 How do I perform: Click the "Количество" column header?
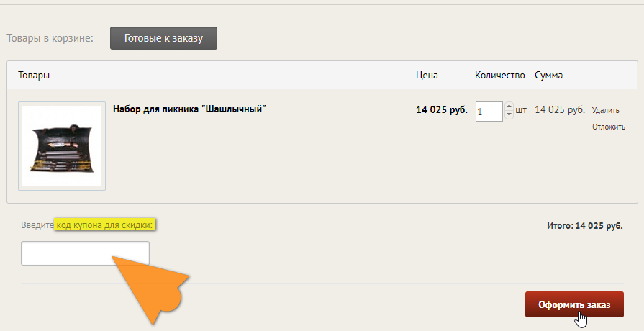(500, 75)
